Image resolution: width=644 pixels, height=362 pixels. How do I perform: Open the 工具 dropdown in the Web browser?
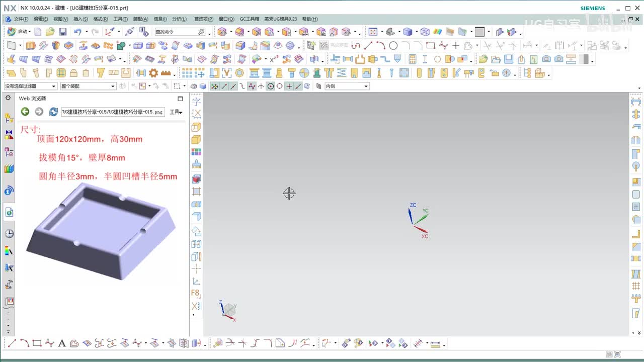[x=176, y=112]
